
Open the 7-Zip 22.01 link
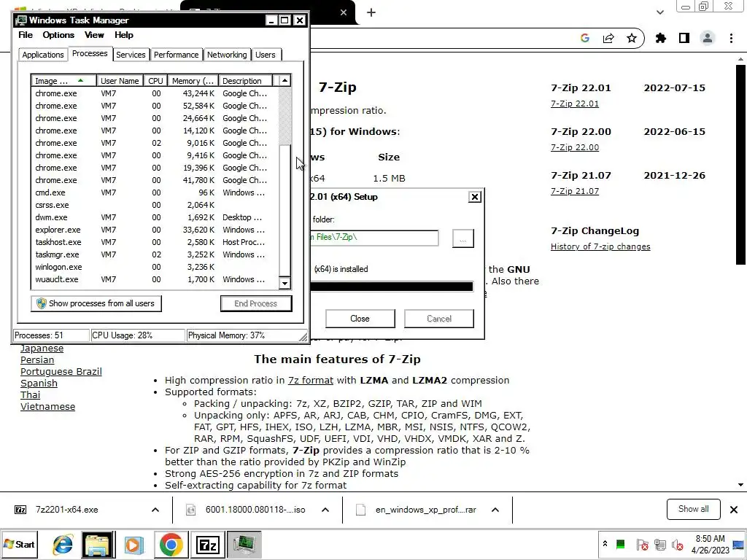pyautogui.click(x=575, y=104)
